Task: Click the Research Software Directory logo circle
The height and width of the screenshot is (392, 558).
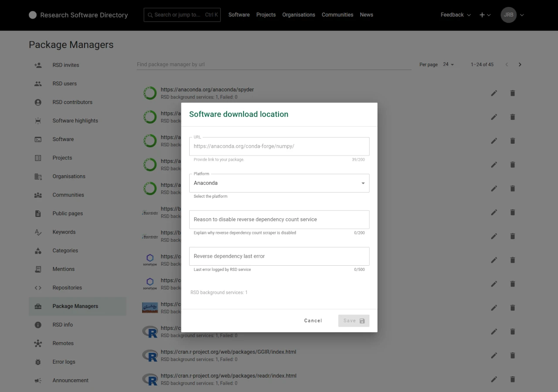Action: [33, 15]
